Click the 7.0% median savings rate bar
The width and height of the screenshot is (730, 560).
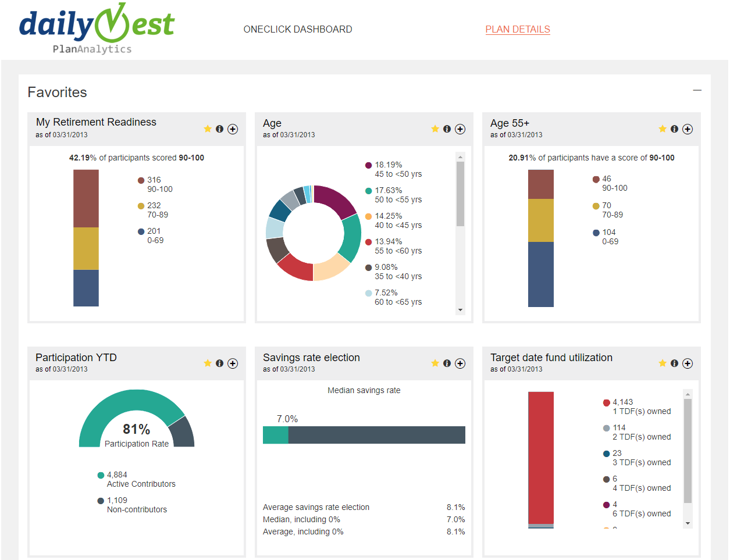tap(275, 434)
